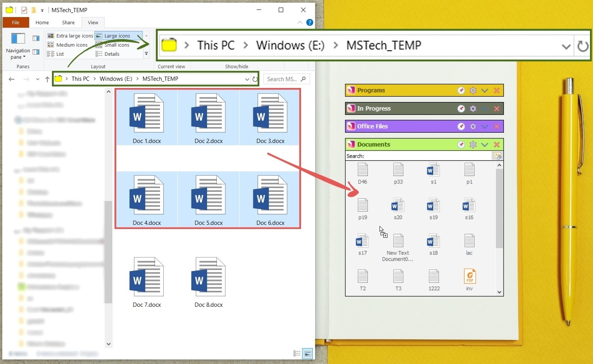Open the Navigation pane dropdown
Viewport: 593px width, 364px height.
point(18,47)
